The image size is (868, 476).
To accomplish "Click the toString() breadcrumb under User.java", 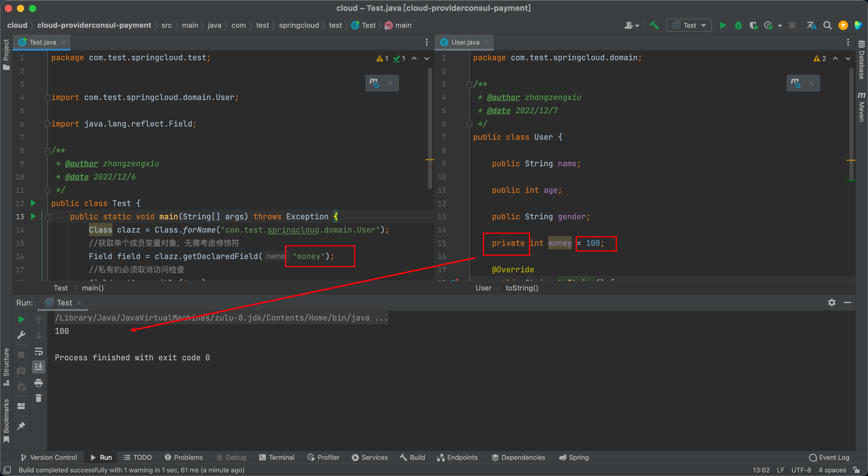I will point(522,288).
